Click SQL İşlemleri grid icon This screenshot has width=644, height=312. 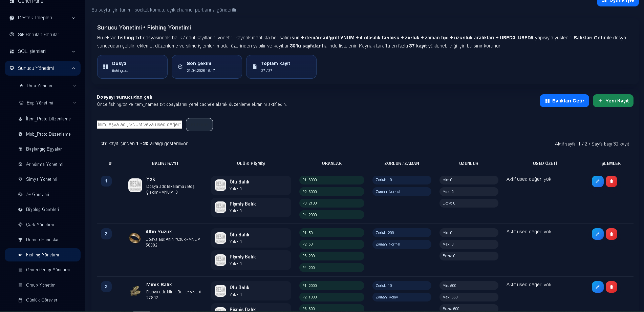12,51
